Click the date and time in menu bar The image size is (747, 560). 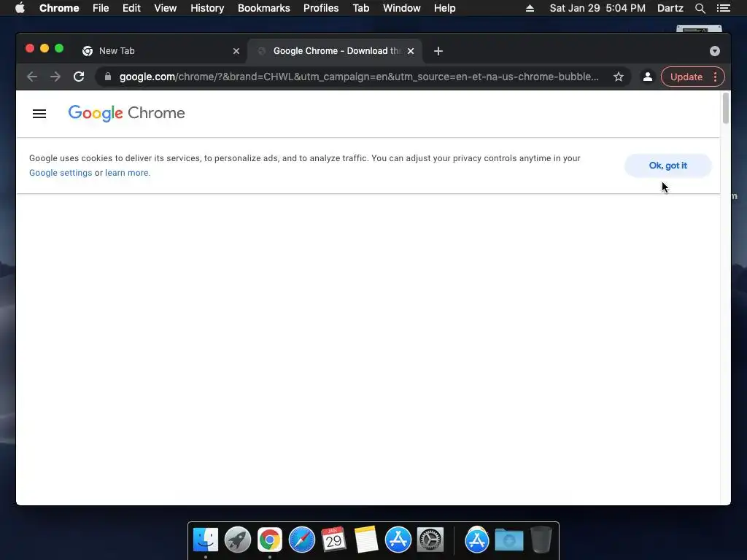(x=597, y=8)
